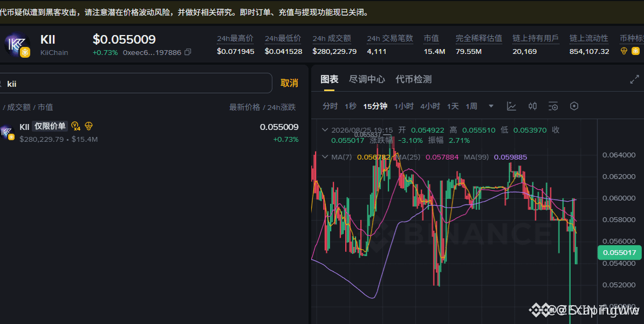Select the 4小时 interval
This screenshot has width=644, height=324.
coord(430,106)
